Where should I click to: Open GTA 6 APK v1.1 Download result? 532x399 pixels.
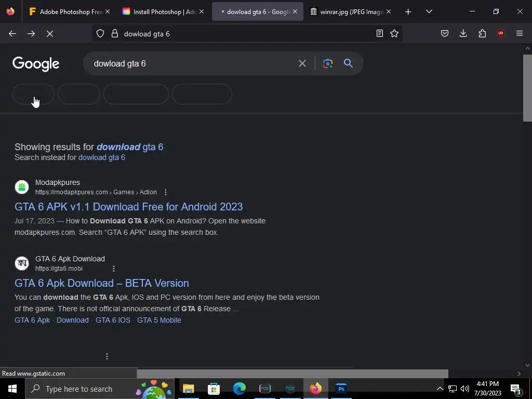point(129,207)
